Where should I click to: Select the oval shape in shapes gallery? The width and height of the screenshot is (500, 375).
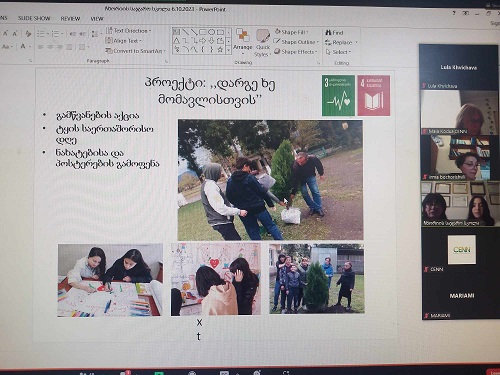pos(211,32)
